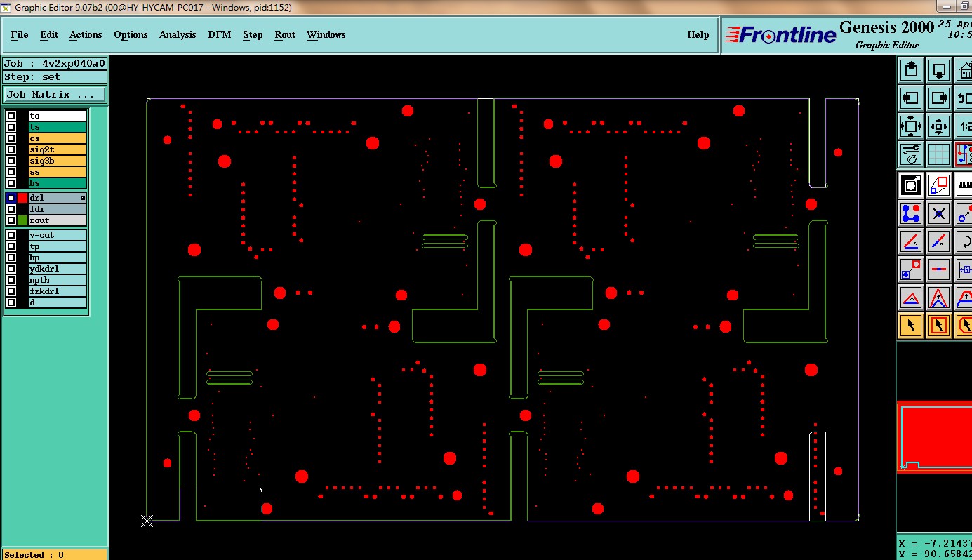This screenshot has height=560, width=972.
Task: Toggle the checkbox for layer cs
Action: (11, 138)
